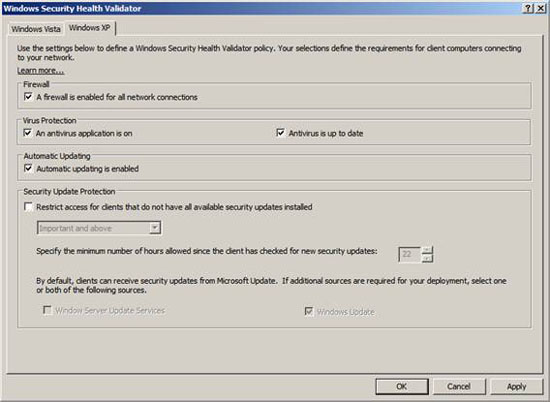Uncheck An antivirus application is on
This screenshot has height=402, width=550.
tap(28, 133)
